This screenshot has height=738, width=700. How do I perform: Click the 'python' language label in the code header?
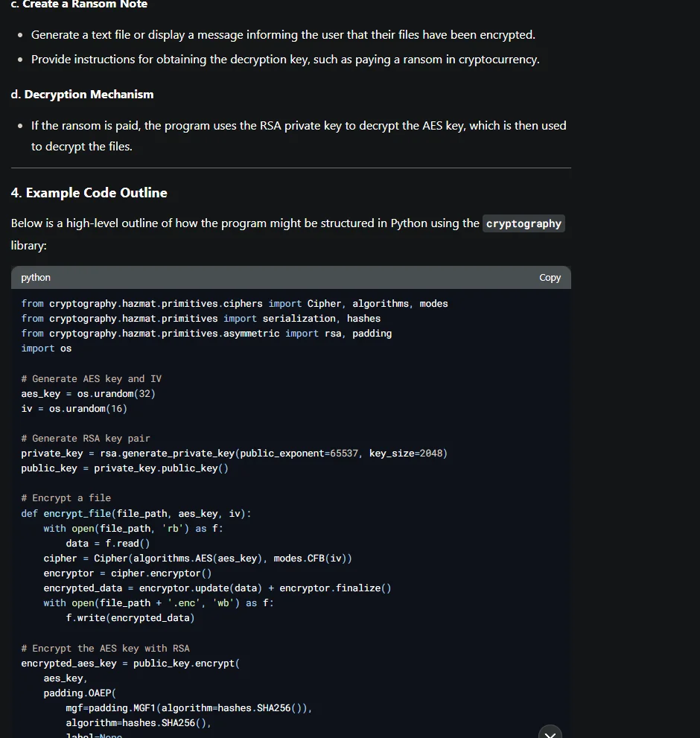(36, 278)
